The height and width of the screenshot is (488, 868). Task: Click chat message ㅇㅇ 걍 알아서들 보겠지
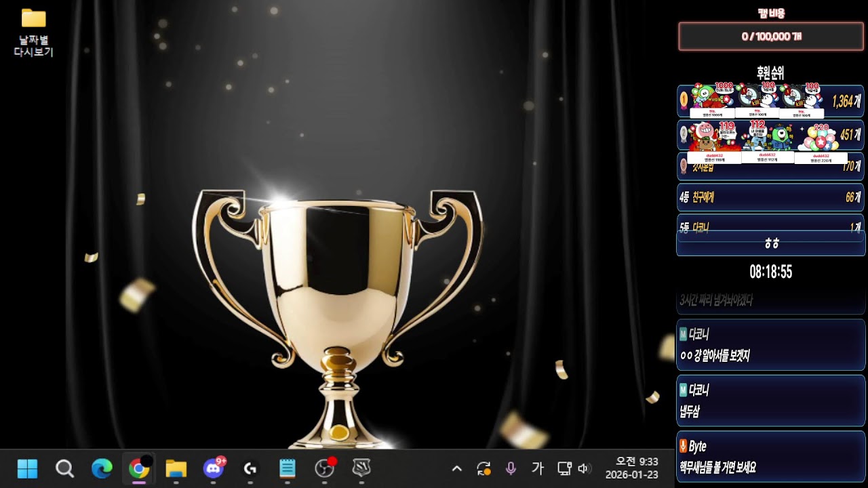(x=771, y=345)
